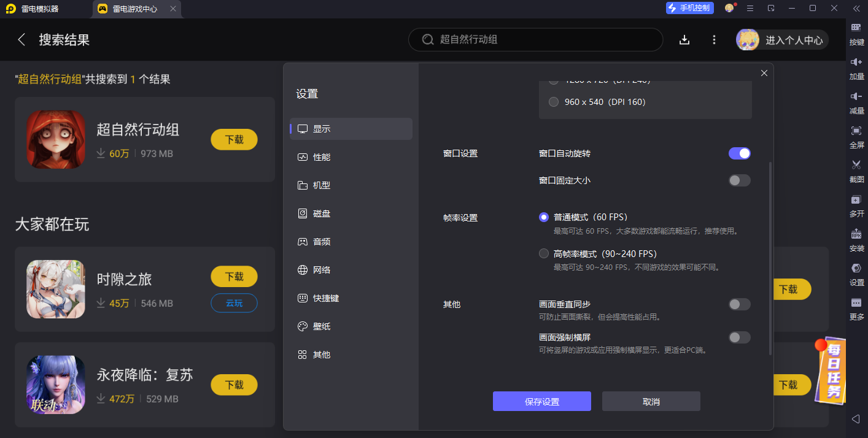Turn on 画面垂直同步
868x438 pixels.
[x=739, y=304]
